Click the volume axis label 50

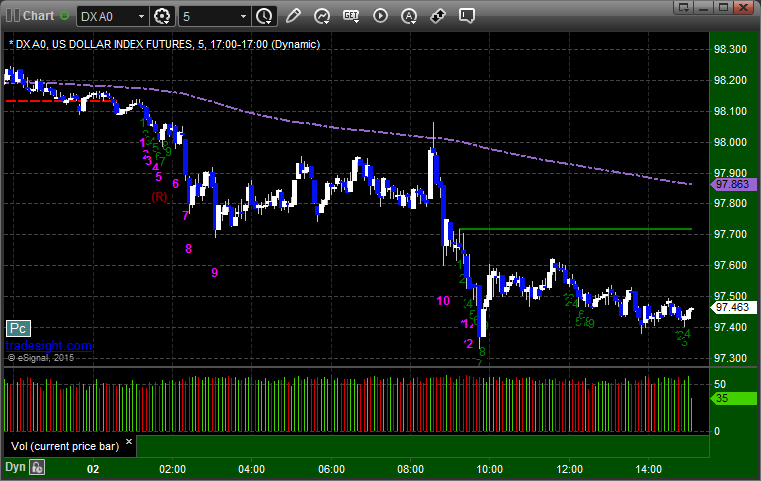coord(720,384)
